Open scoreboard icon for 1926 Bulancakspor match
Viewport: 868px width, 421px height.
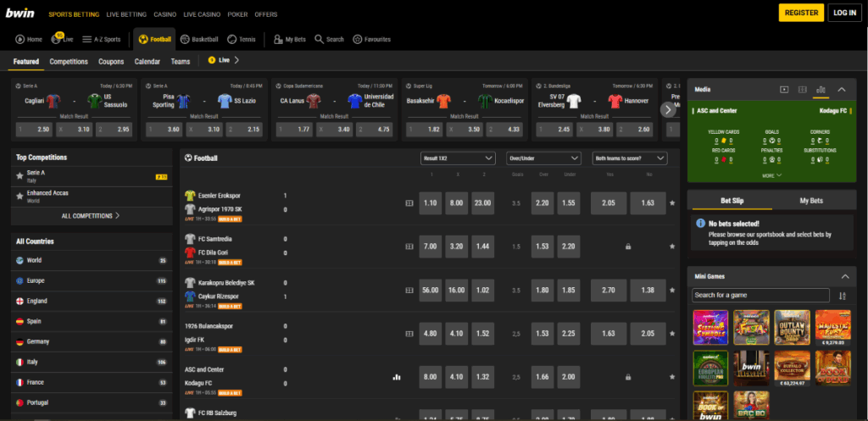(x=409, y=334)
